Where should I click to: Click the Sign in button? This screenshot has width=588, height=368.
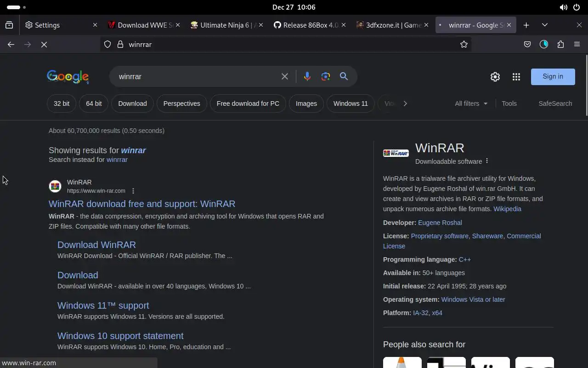pos(553,77)
